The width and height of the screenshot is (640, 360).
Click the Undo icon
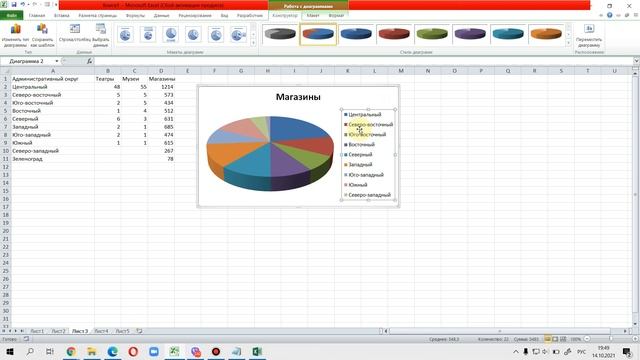[x=22, y=4]
